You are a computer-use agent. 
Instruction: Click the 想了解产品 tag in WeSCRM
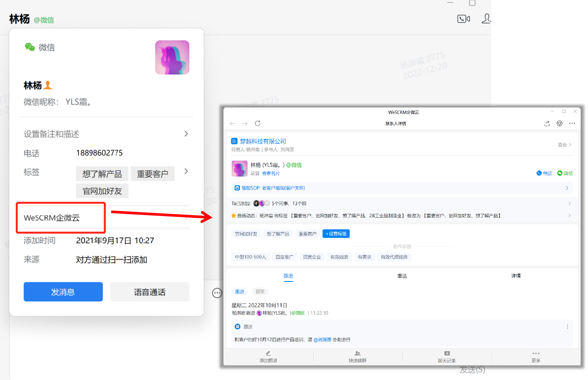(278, 234)
